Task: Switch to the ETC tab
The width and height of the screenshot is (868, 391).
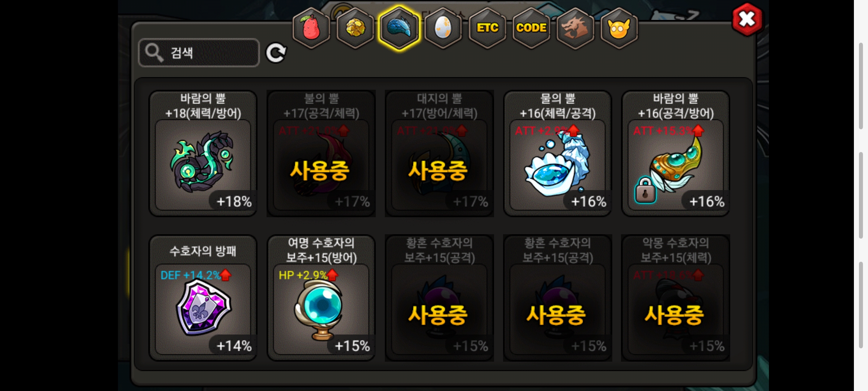Action: click(x=487, y=28)
